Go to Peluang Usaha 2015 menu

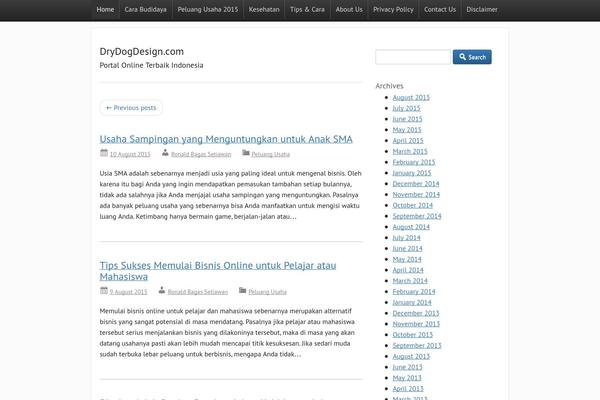(x=208, y=10)
